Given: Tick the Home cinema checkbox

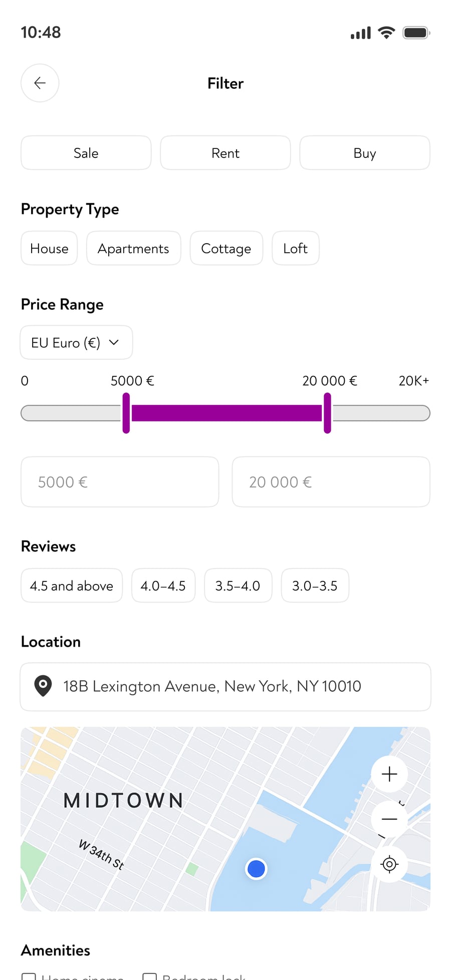Looking at the screenshot, I should (29, 976).
